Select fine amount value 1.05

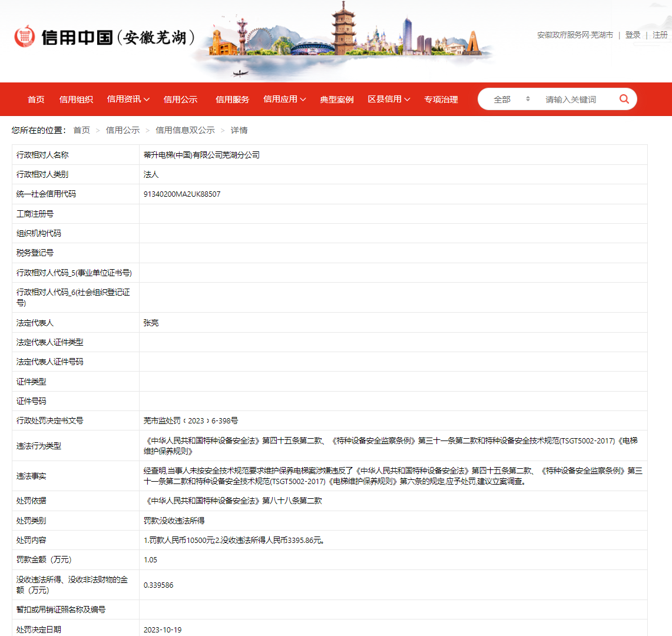click(150, 559)
